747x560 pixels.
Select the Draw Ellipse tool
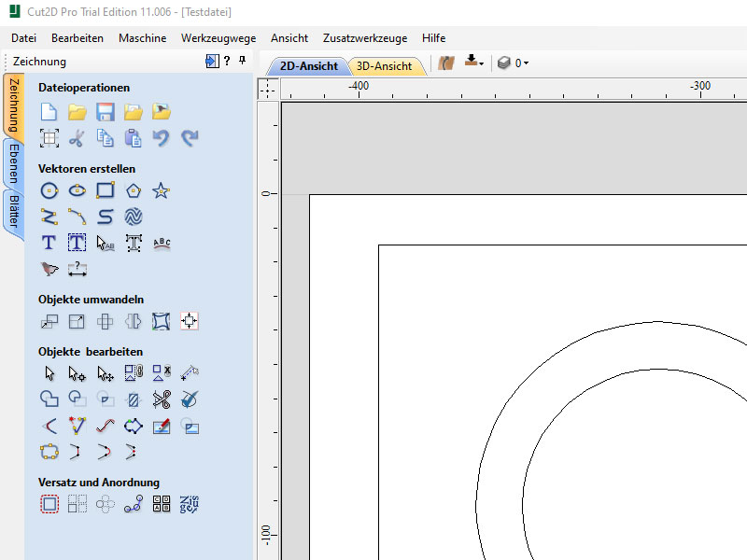(x=78, y=191)
